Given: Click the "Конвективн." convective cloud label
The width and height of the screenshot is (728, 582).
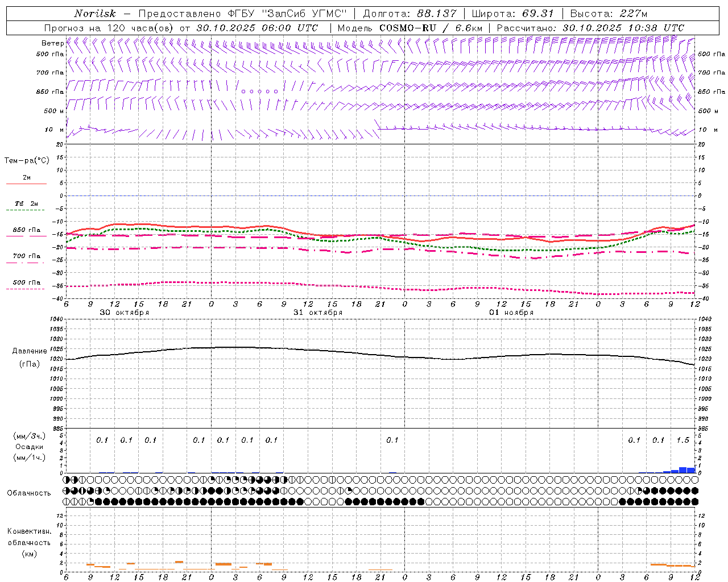Looking at the screenshot, I should coord(29,531).
